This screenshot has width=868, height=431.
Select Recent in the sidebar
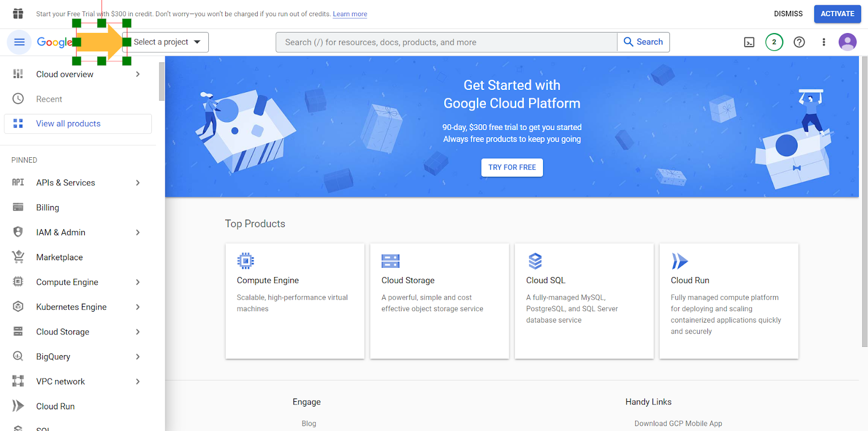(49, 99)
